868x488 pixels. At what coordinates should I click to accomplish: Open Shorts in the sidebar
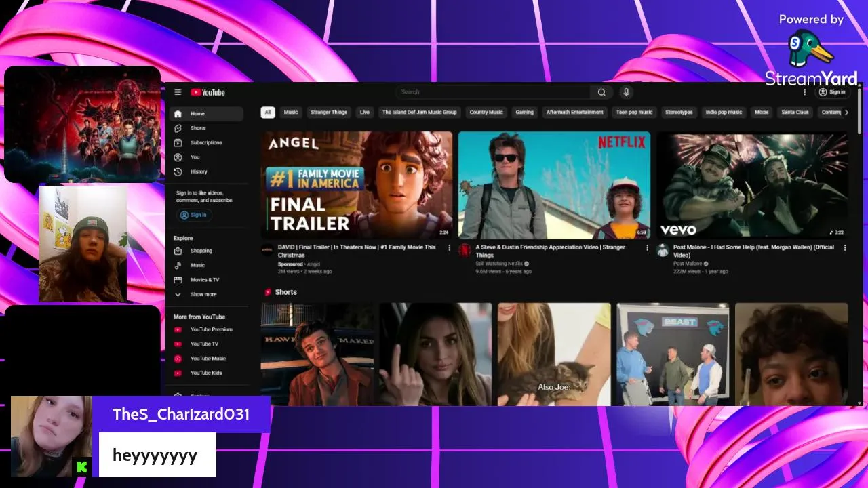pos(206,128)
